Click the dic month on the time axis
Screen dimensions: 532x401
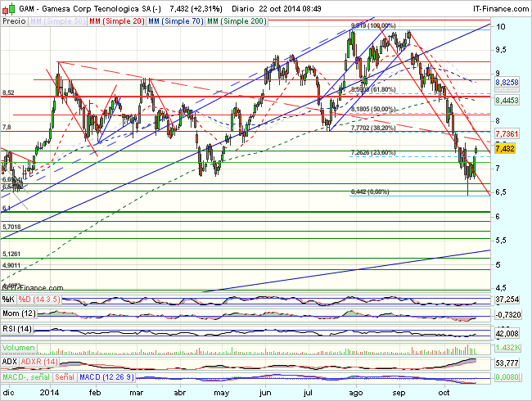tap(8, 393)
